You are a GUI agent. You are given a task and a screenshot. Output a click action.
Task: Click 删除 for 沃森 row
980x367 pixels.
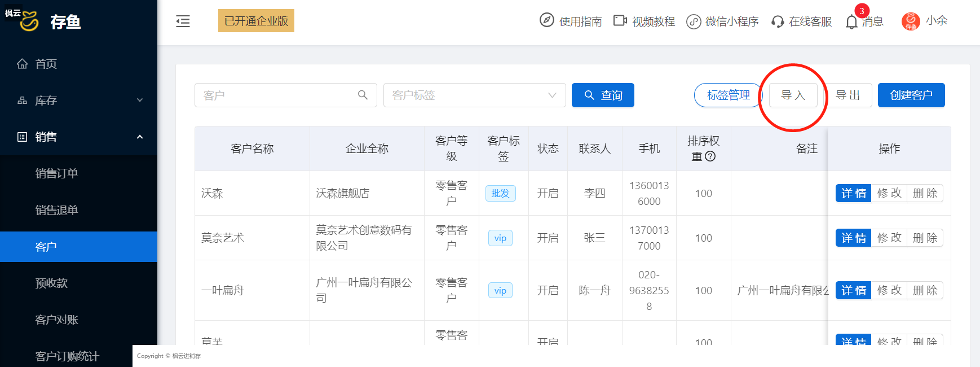(925, 193)
